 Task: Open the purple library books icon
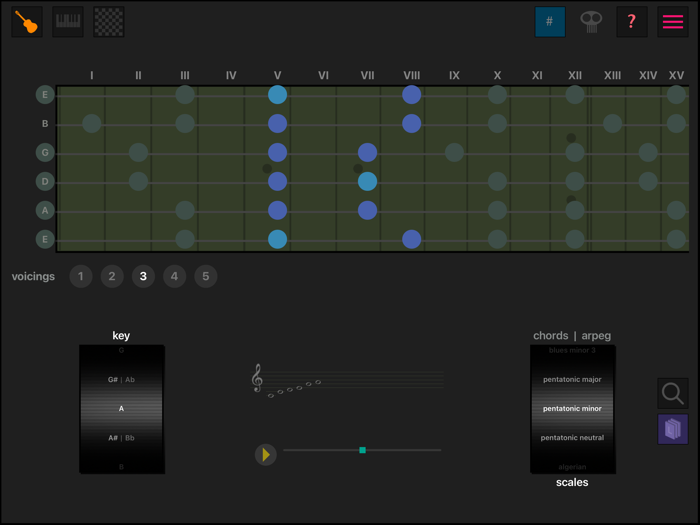coord(673,429)
